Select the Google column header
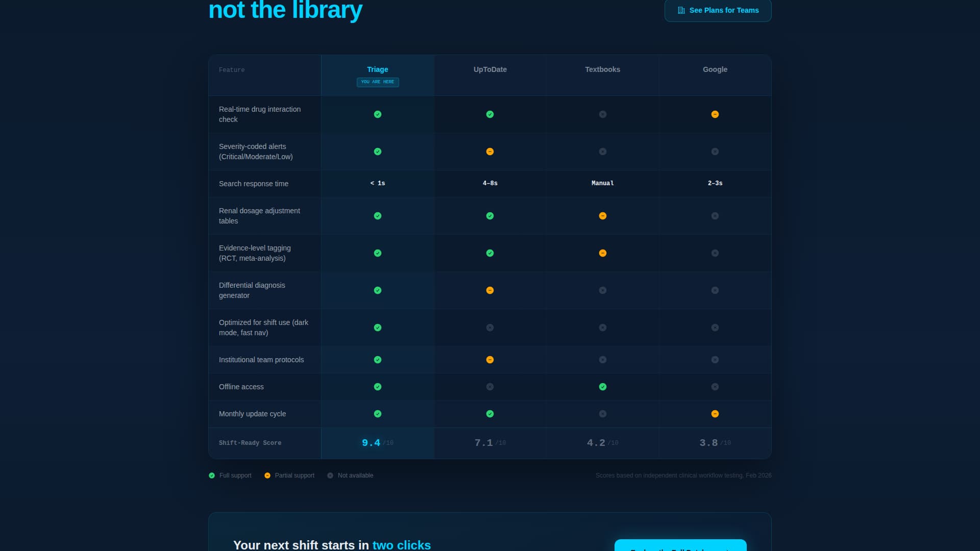Viewport: 980px width, 551px height. (x=715, y=69)
